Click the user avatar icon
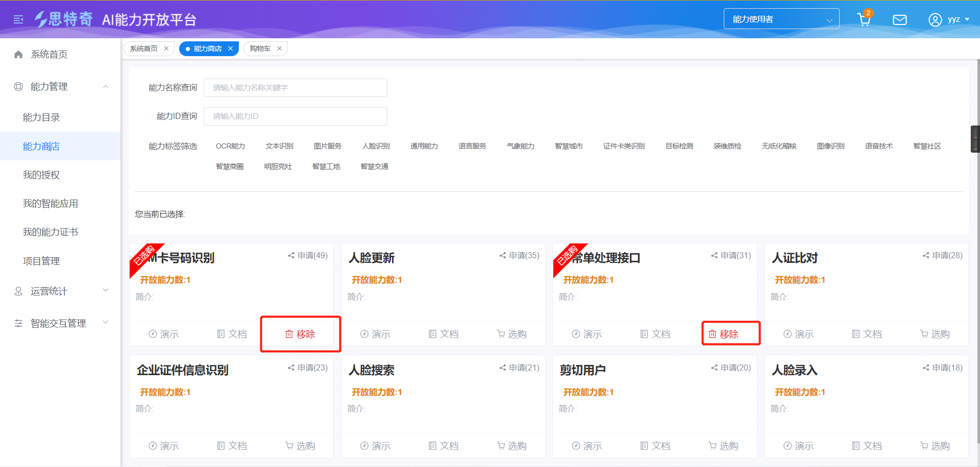The image size is (980, 467). (935, 19)
